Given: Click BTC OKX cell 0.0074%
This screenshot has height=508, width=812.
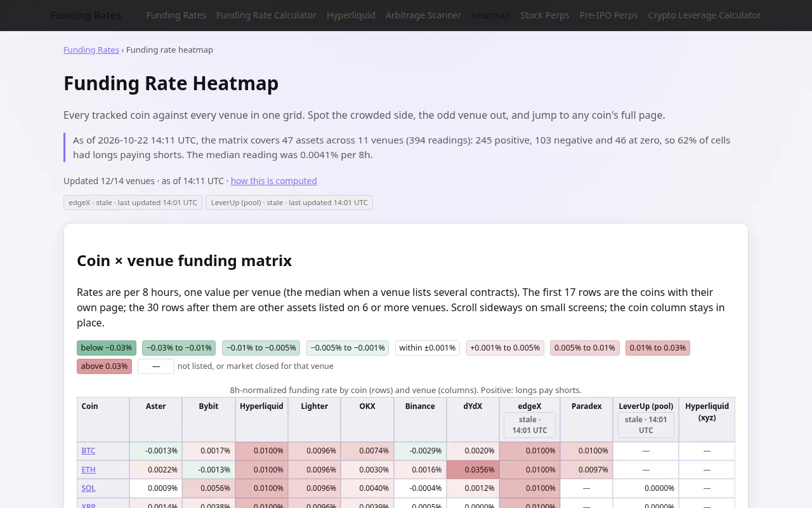Looking at the screenshot, I should pyautogui.click(x=367, y=451).
